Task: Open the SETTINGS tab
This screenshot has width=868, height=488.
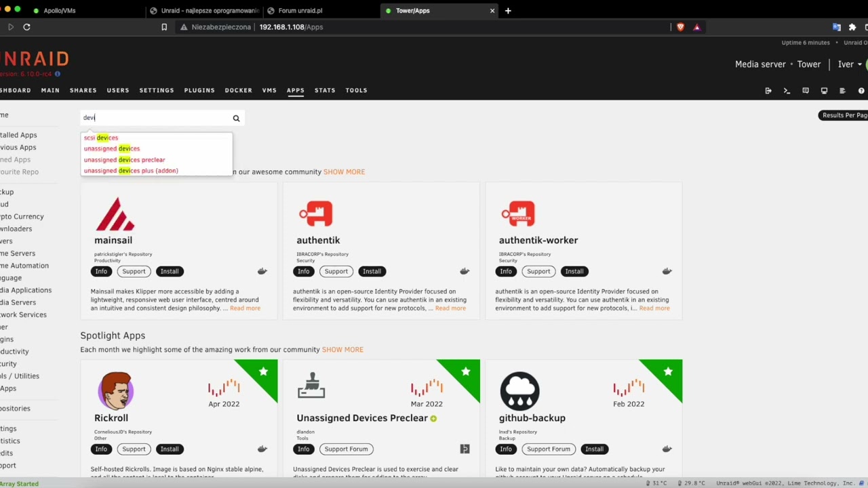Action: coord(157,90)
